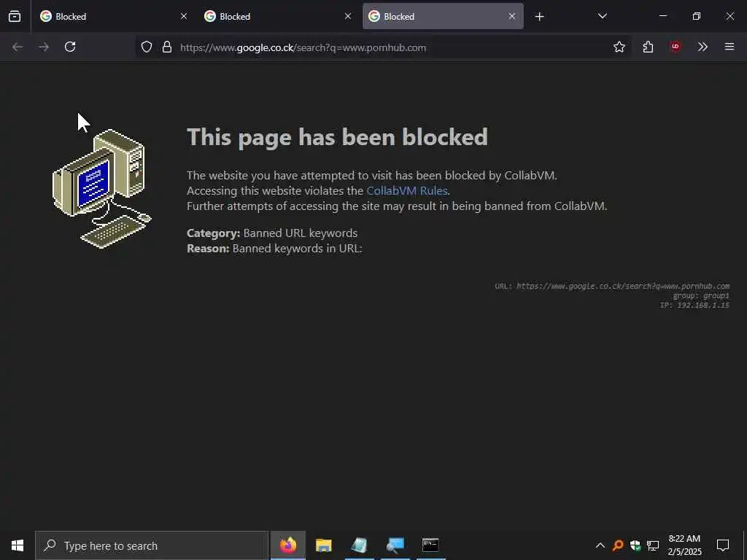Open the Firefox View icon left of the tabs

15,16
